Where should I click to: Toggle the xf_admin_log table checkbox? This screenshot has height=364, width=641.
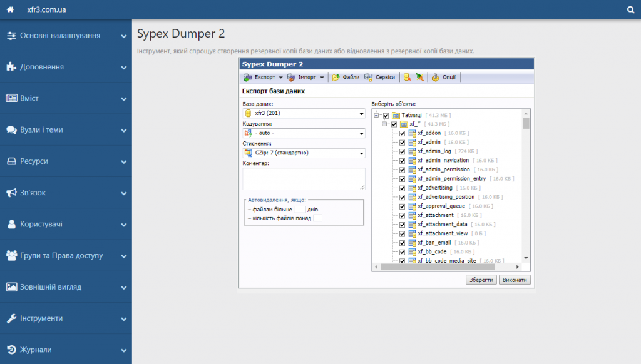click(403, 151)
